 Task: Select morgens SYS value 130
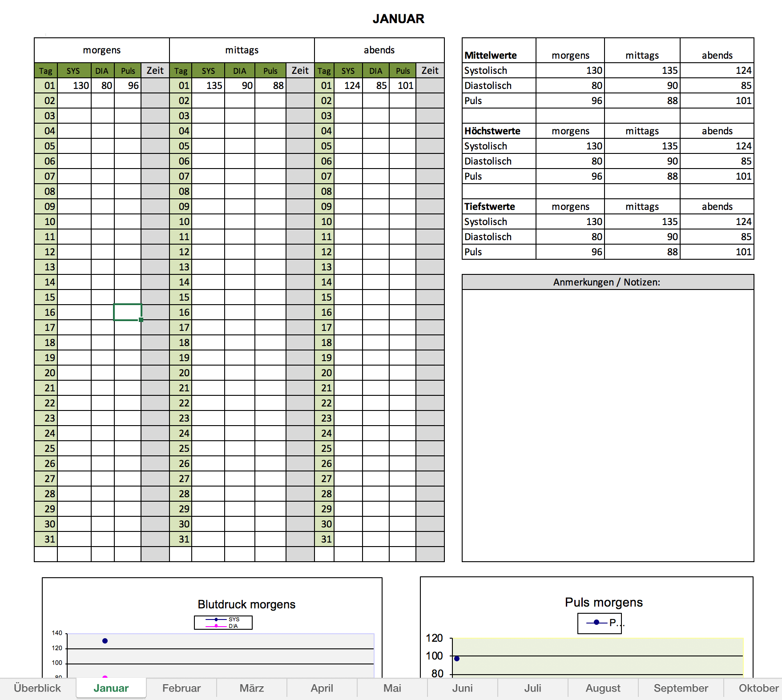(x=74, y=85)
